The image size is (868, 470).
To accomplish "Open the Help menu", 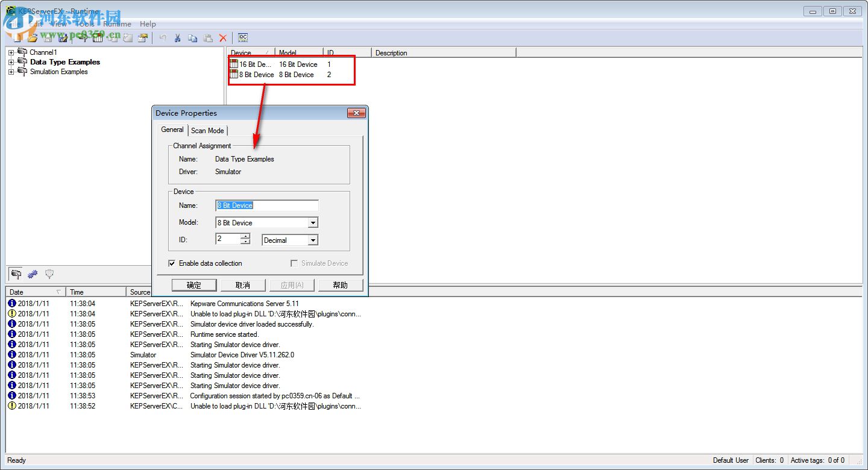I will point(148,24).
